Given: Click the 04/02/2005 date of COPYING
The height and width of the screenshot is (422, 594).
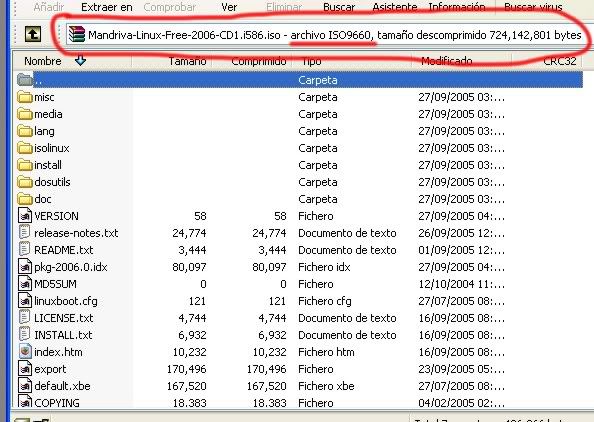Looking at the screenshot, I should pos(461,403).
